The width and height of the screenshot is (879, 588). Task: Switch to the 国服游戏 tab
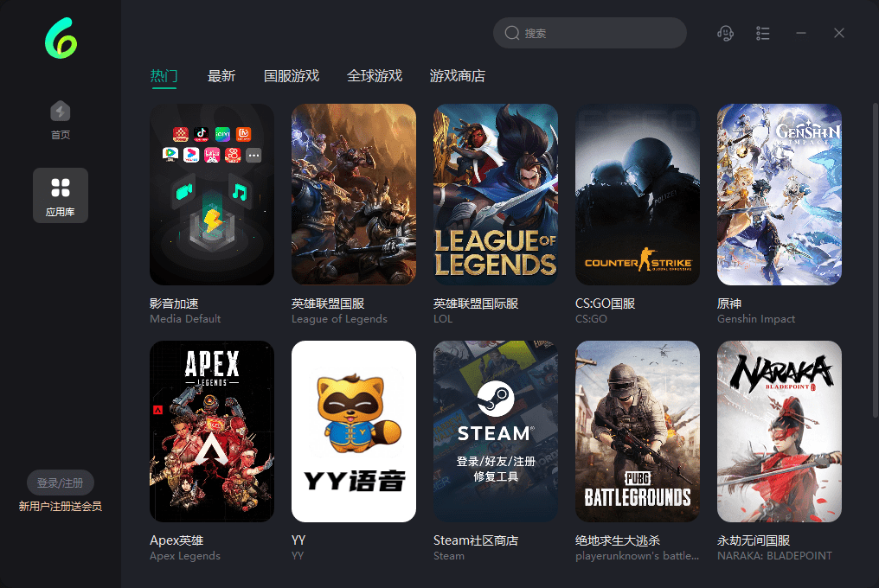pyautogui.click(x=292, y=76)
